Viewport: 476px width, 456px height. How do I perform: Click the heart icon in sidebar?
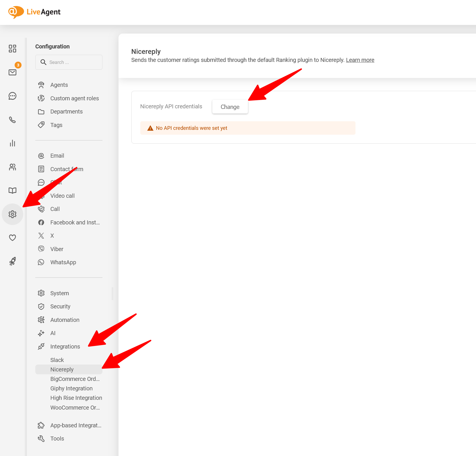pyautogui.click(x=12, y=238)
